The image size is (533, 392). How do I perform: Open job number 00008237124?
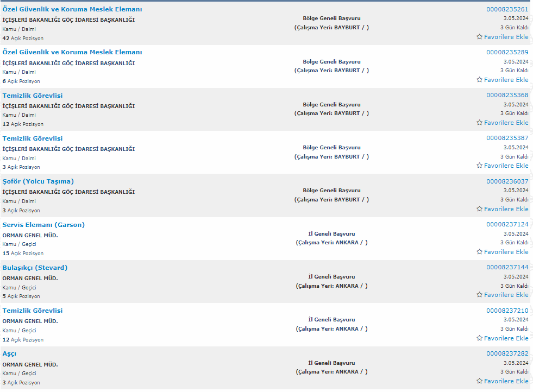pyautogui.click(x=507, y=224)
